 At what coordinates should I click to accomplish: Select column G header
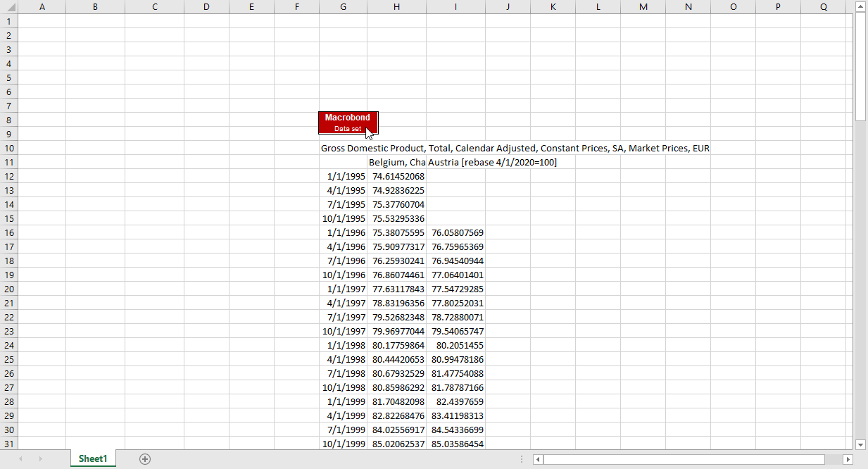(x=343, y=6)
